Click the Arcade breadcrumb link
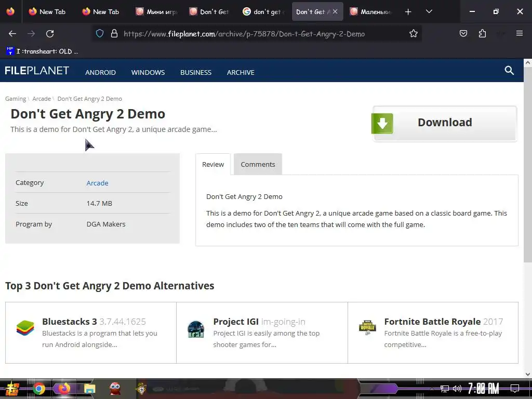532x399 pixels. (x=42, y=99)
